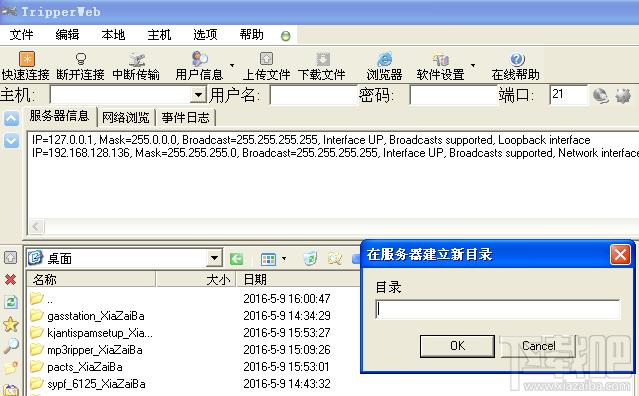Select the pacts_XiaZaiBa folder

pyautogui.click(x=85, y=367)
